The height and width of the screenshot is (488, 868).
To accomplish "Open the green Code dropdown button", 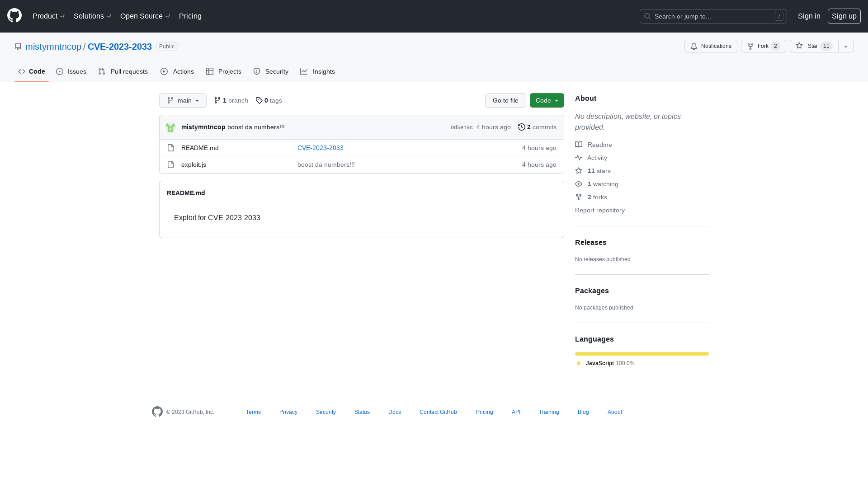I will [x=547, y=100].
